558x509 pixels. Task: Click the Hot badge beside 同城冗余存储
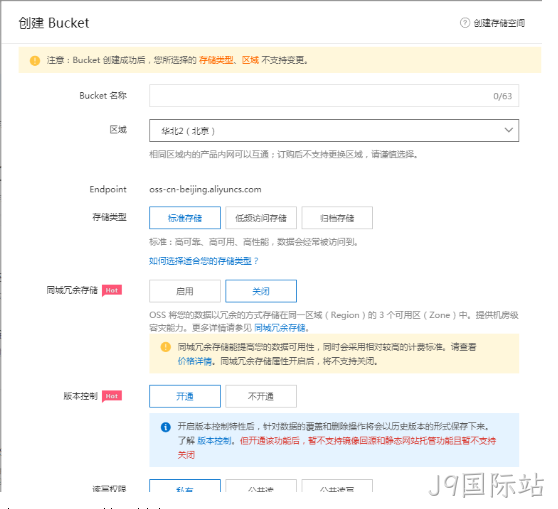112,290
